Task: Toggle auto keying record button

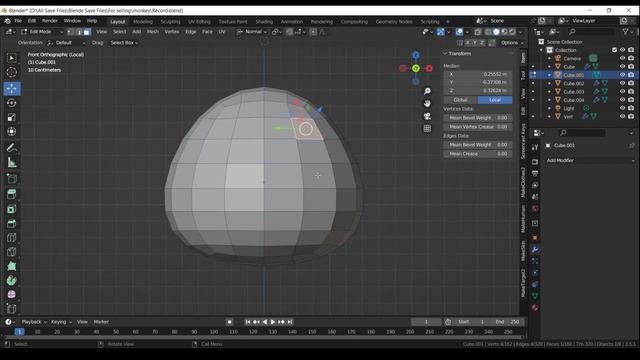Action: tap(229, 322)
